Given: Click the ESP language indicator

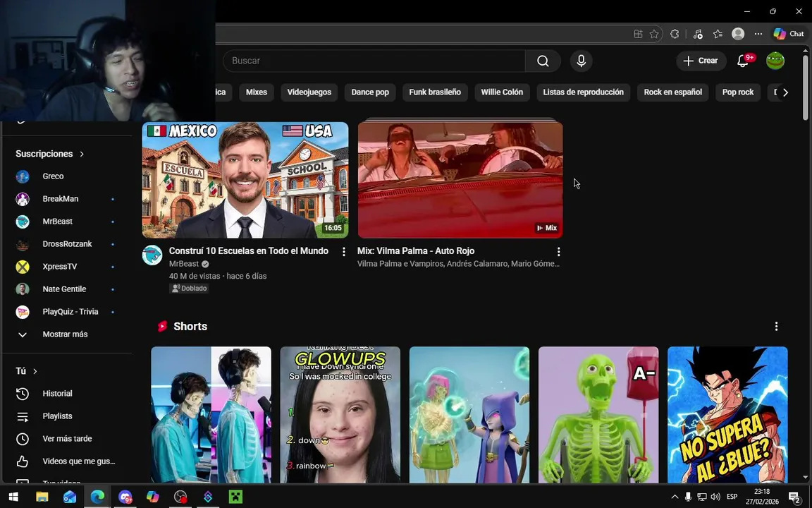Looking at the screenshot, I should 732,497.
